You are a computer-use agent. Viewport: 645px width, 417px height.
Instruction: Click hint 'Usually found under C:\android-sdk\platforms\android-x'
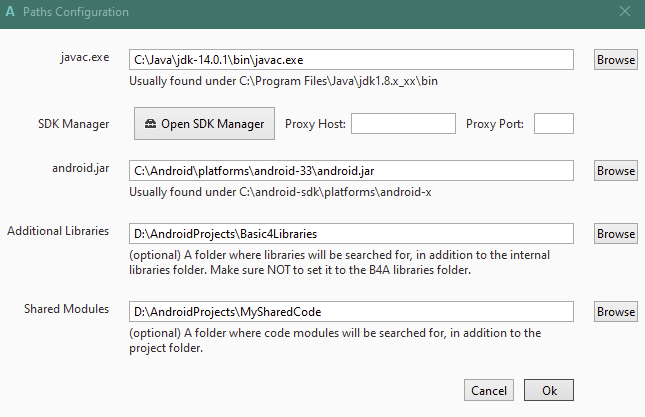point(280,192)
